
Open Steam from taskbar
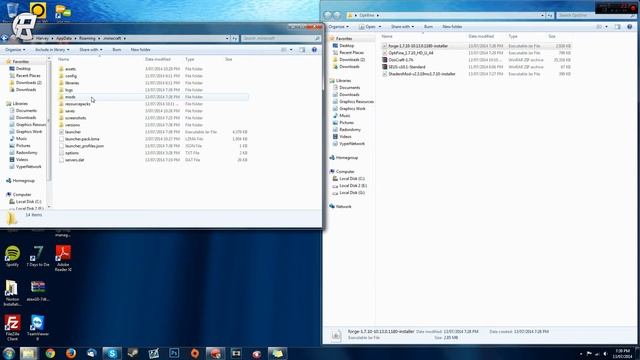click(x=133, y=353)
